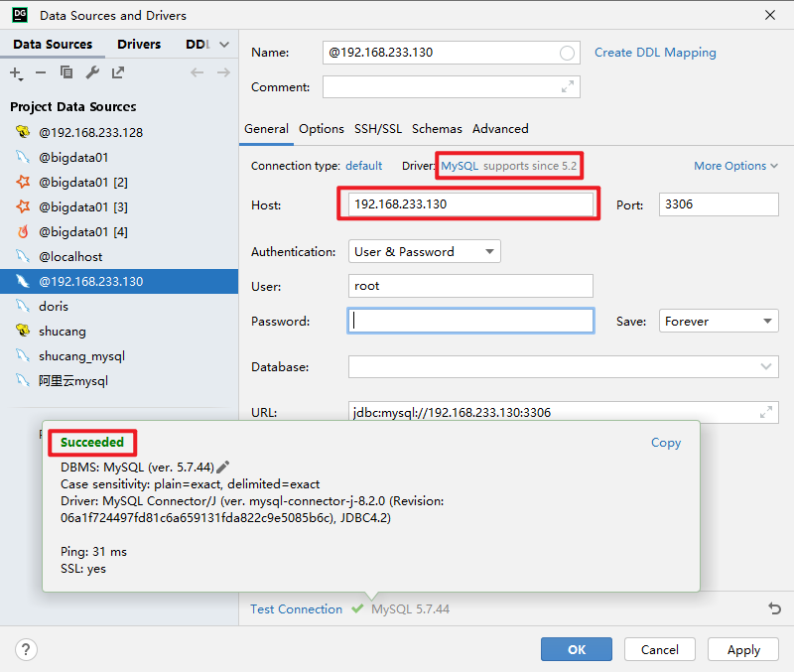Open the Help question mark button
The width and height of the screenshot is (794, 672).
tap(26, 649)
